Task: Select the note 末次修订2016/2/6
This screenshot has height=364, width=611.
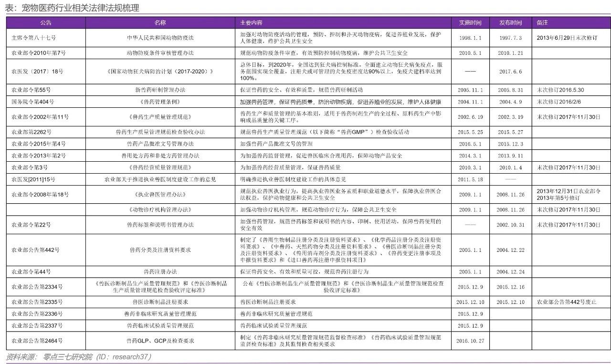Action: point(559,102)
